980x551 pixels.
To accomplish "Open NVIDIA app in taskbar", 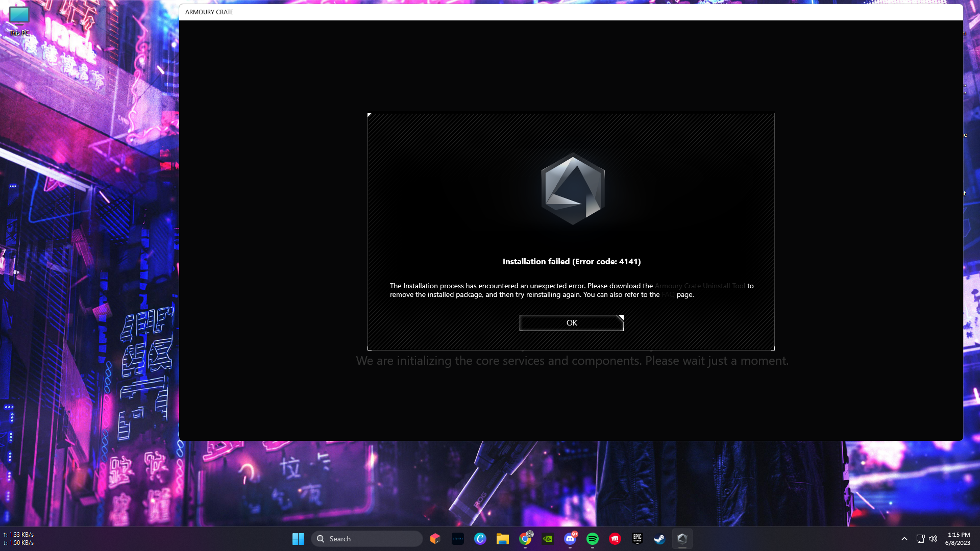I will (x=547, y=539).
